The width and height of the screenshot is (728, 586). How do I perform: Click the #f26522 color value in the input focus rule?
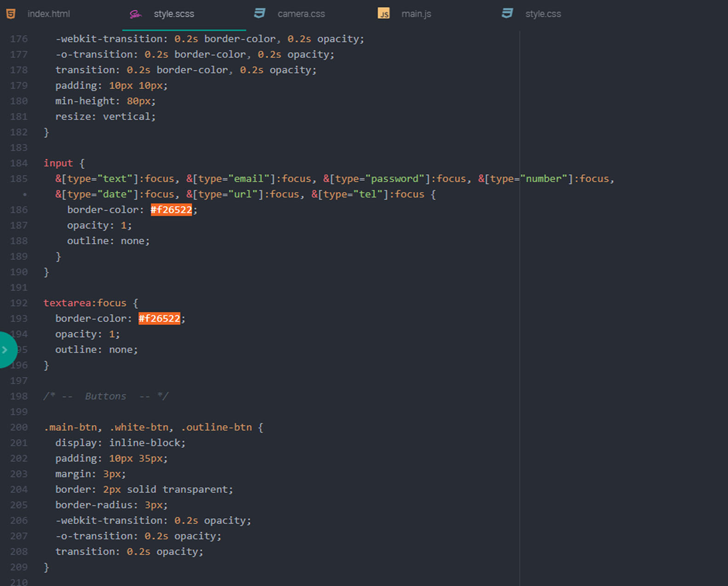click(171, 210)
